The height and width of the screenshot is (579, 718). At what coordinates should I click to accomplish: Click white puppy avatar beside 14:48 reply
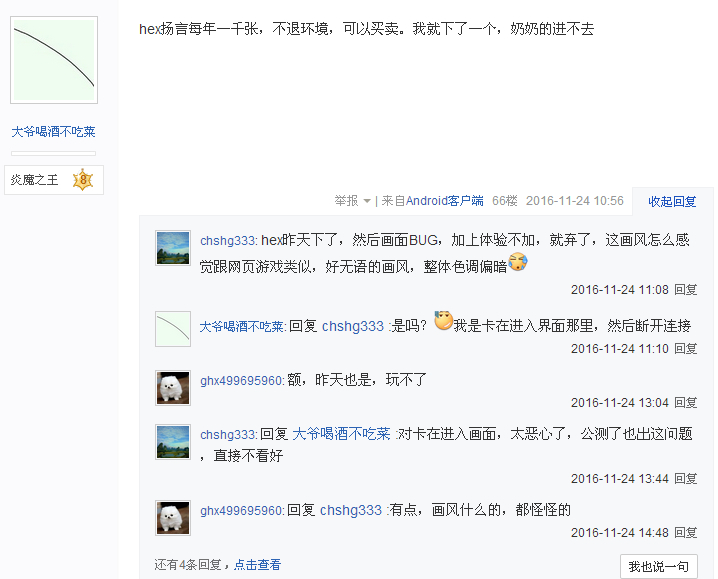coord(173,518)
